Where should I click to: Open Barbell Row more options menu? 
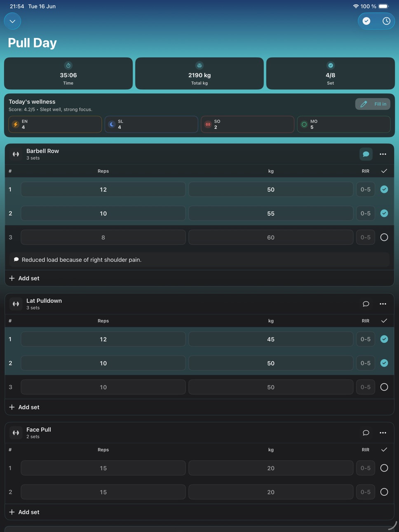point(383,154)
